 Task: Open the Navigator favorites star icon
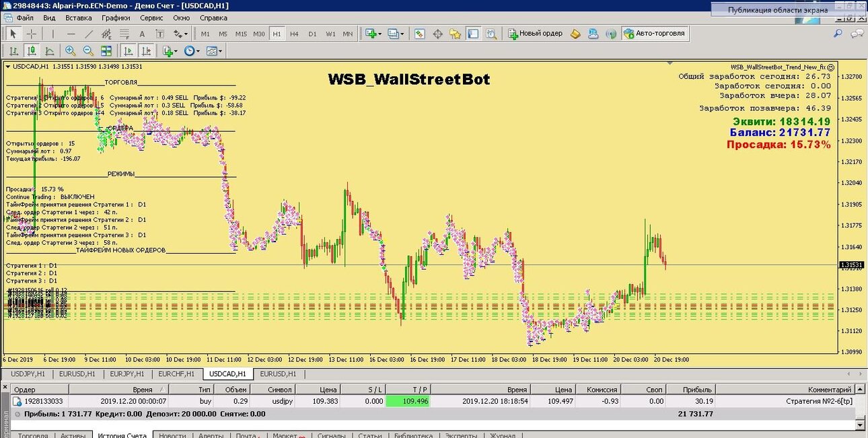coord(456,34)
